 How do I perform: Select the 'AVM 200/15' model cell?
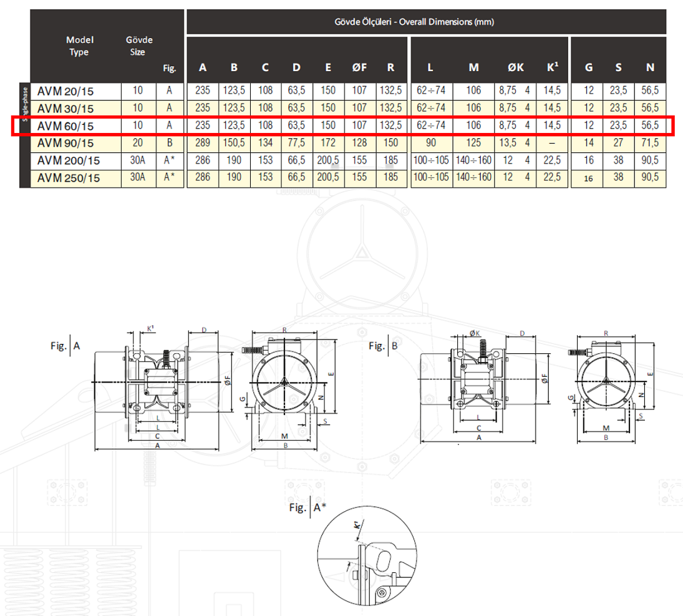pos(76,160)
